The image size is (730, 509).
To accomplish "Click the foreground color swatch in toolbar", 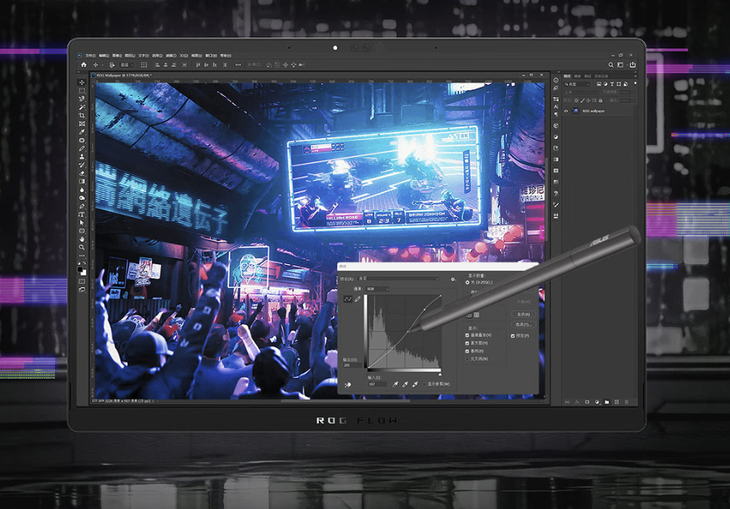I will pyautogui.click(x=81, y=270).
